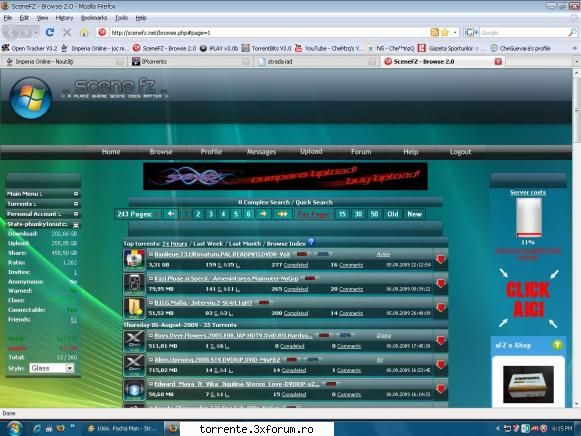Image resolution: width=581 pixels, height=436 pixels.
Task: Open the Firefox Tools menu
Action: point(121,18)
